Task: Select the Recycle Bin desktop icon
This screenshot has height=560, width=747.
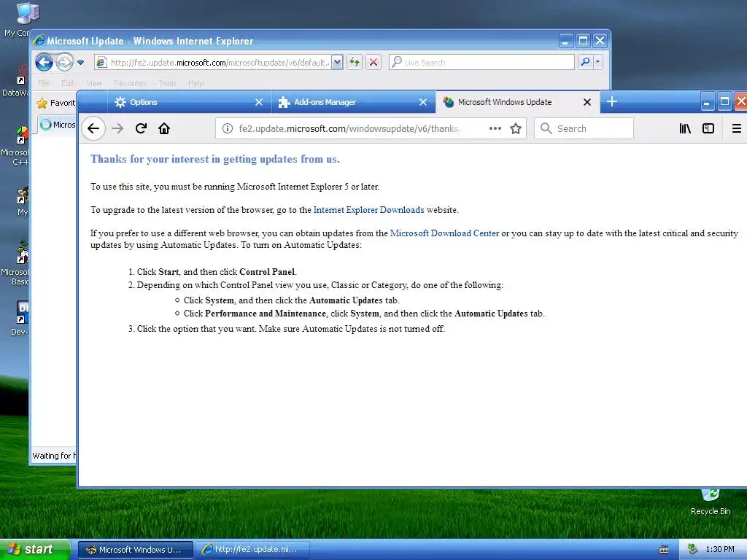Action: 711,502
